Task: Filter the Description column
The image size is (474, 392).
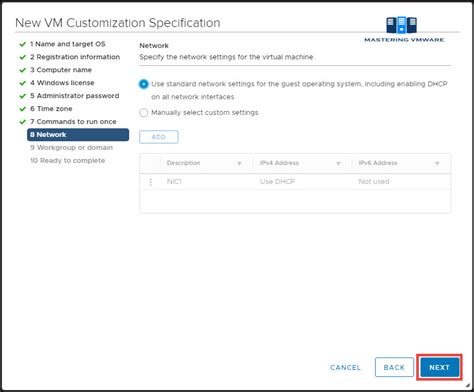Action: click(x=239, y=164)
